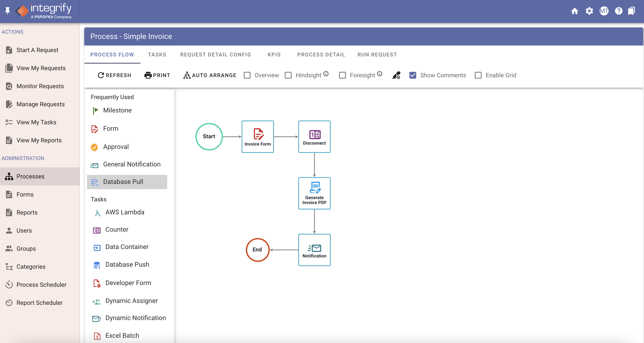Screen dimensions: 644x343
Task: Select the Counter task
Action: [127, 230]
